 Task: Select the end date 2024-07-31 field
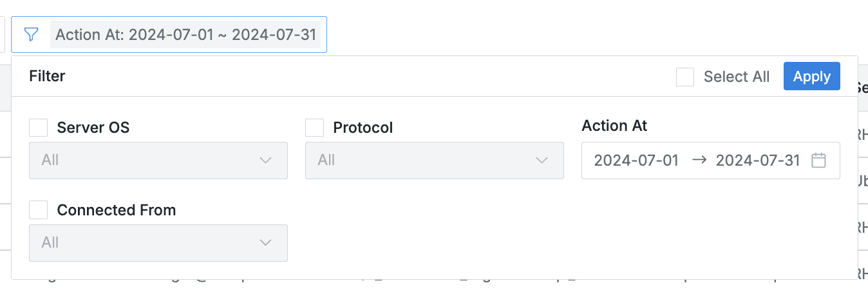[x=758, y=161]
